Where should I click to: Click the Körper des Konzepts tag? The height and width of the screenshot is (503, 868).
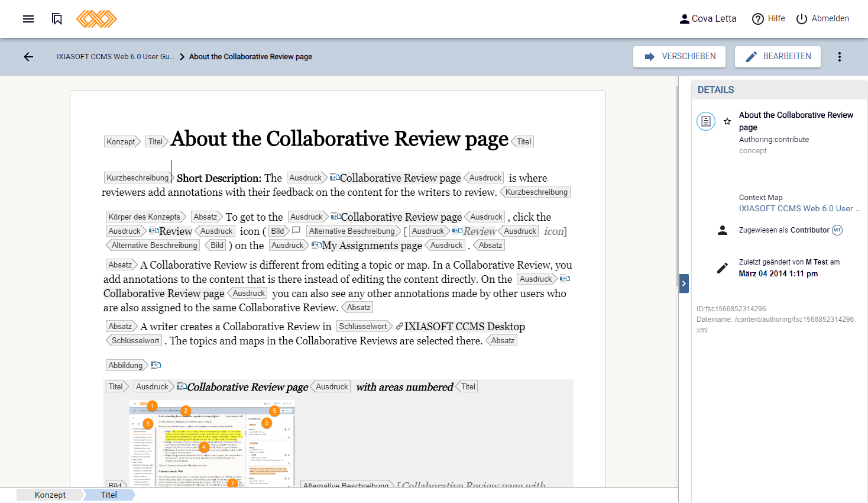click(x=146, y=217)
